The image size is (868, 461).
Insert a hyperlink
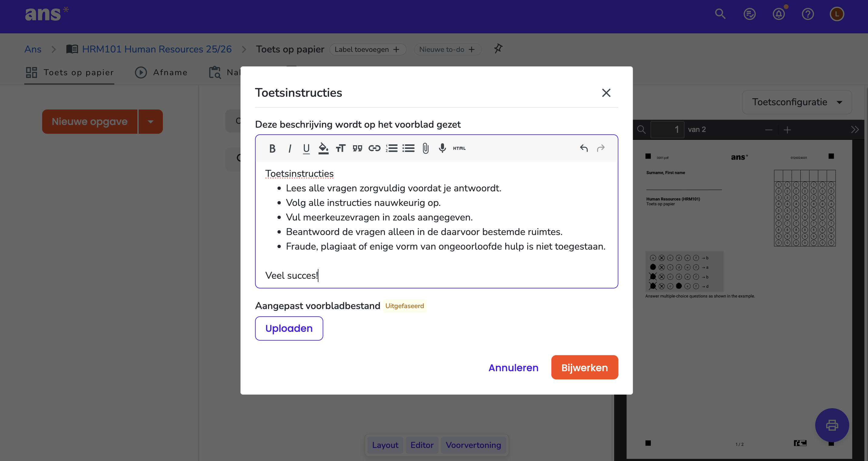[374, 148]
